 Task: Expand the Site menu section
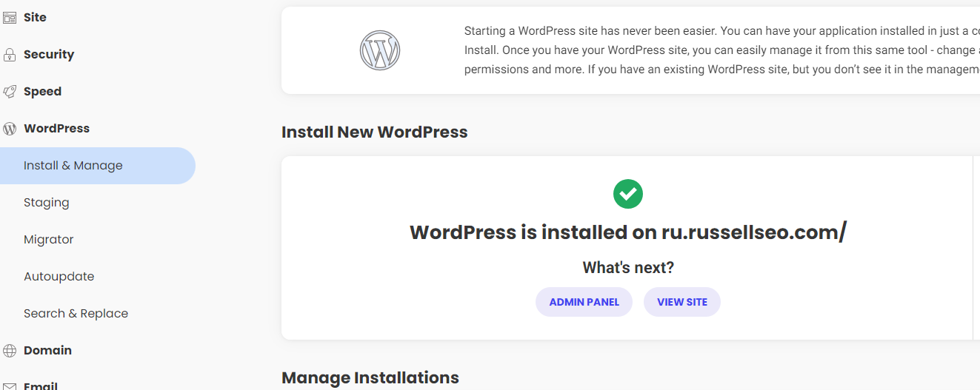pyautogui.click(x=35, y=18)
